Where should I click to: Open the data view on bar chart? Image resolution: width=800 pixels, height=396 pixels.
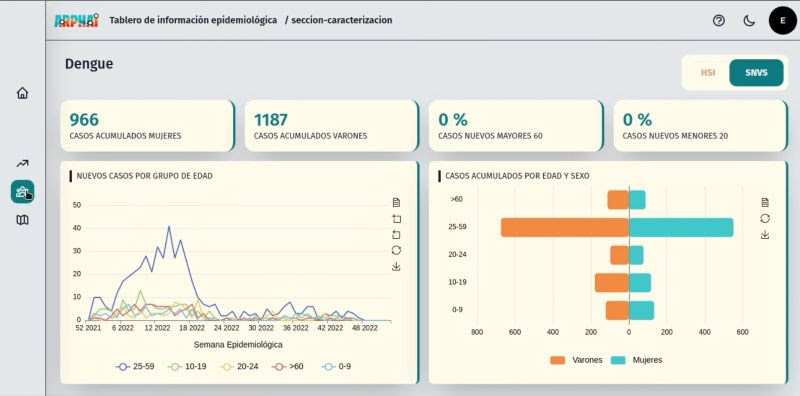click(765, 203)
